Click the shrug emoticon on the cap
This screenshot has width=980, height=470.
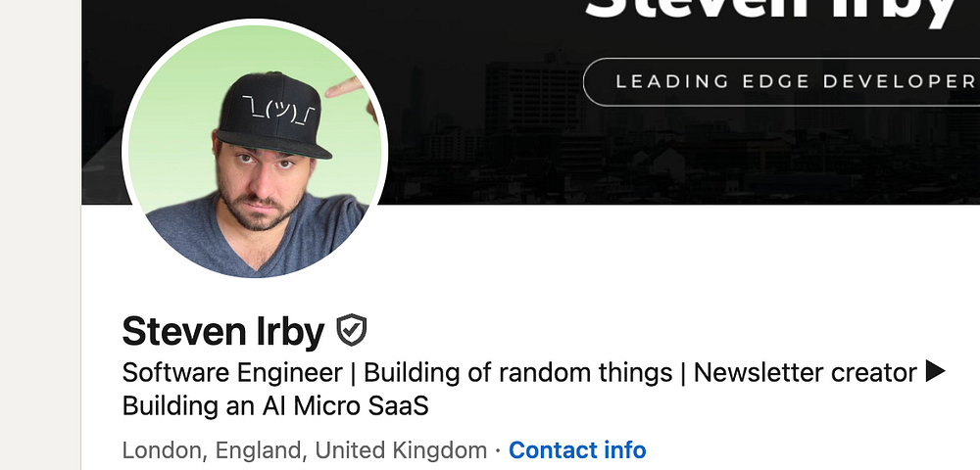tap(279, 112)
